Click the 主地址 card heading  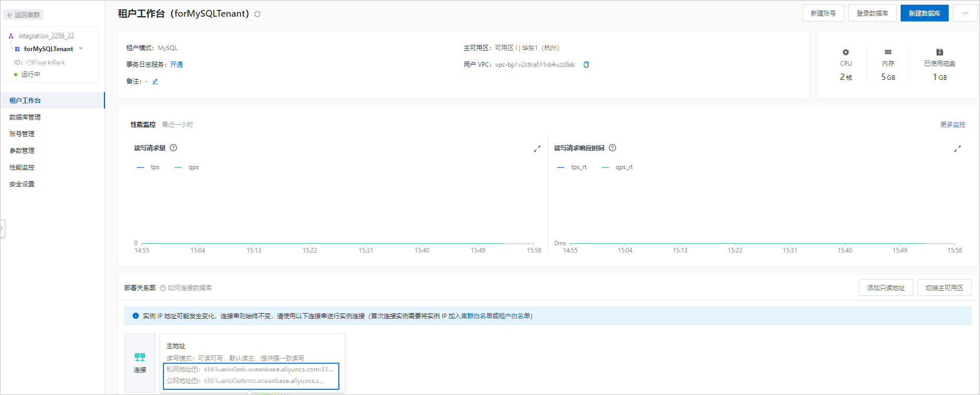[x=176, y=346]
